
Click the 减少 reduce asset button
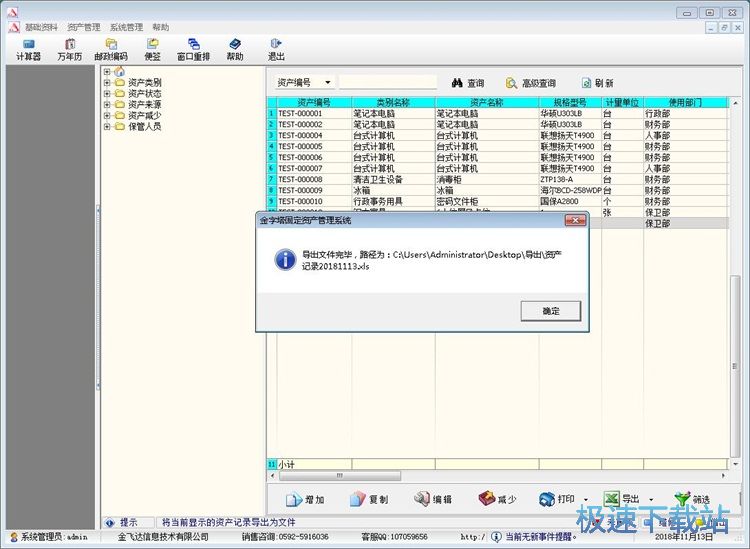(x=497, y=499)
